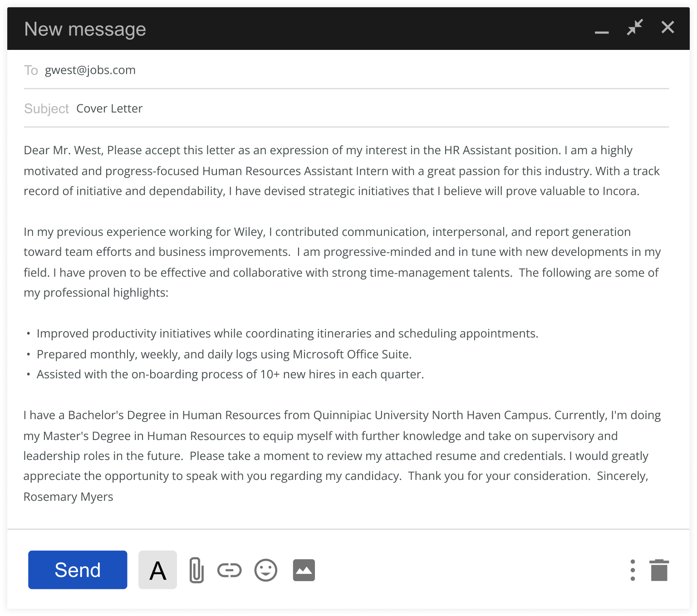Image resolution: width=697 pixels, height=616 pixels.
Task: Open the emoji picker smiley icon
Action: [266, 570]
